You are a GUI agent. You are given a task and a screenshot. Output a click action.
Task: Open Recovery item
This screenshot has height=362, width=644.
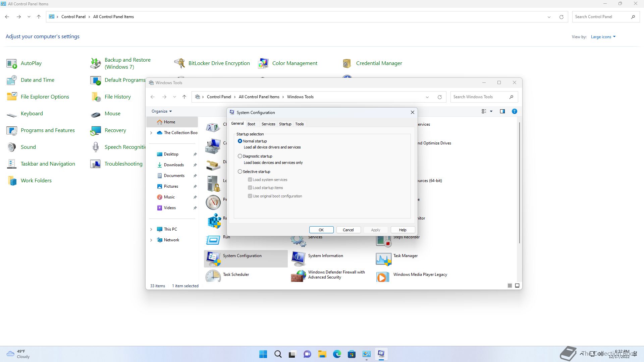(x=108, y=130)
